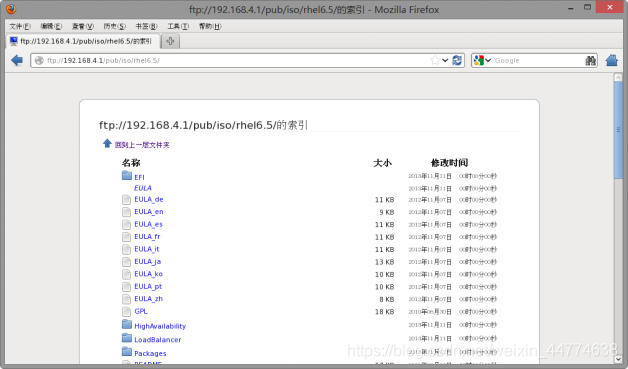
Task: Click the EULA_ko file icon
Action: [127, 274]
